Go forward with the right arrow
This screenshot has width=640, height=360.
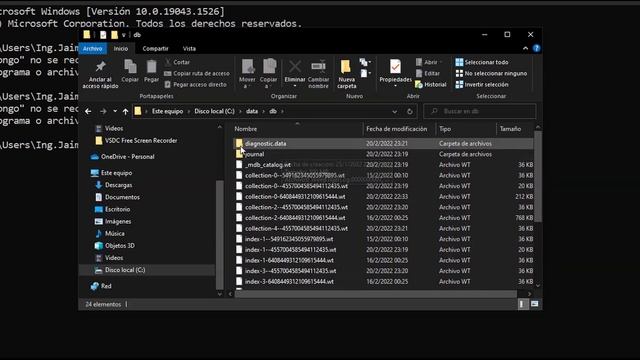103,111
